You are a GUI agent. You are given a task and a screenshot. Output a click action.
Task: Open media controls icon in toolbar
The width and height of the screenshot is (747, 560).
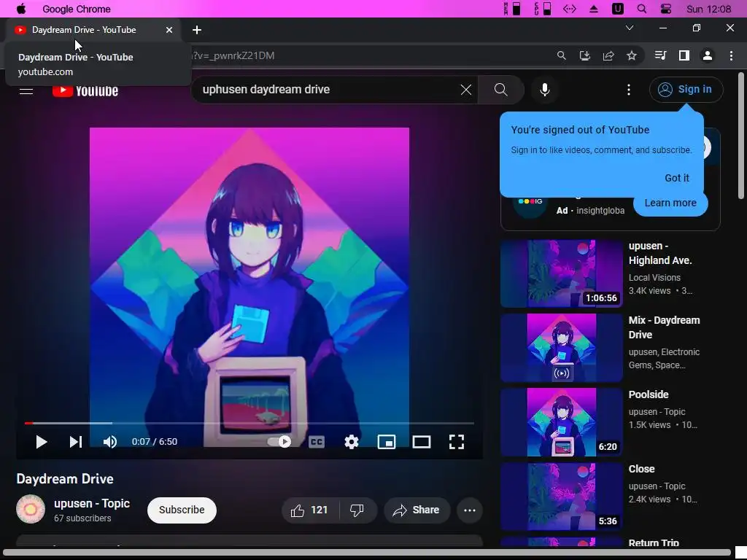660,55
